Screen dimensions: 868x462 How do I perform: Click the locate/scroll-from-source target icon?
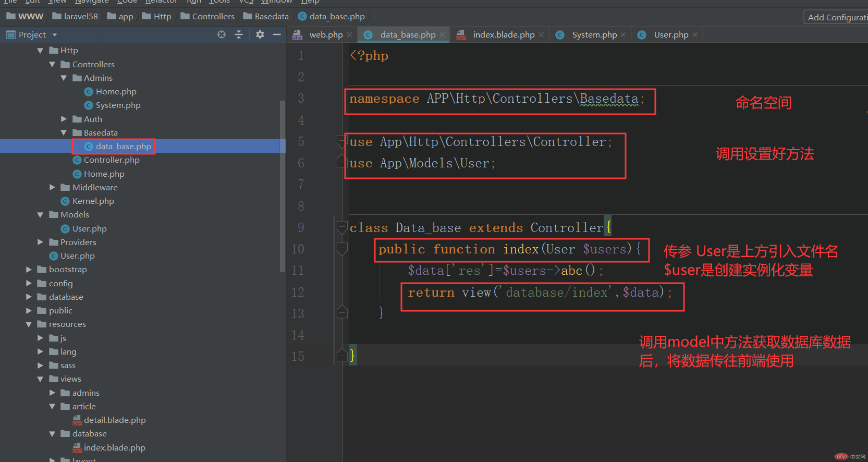[222, 34]
